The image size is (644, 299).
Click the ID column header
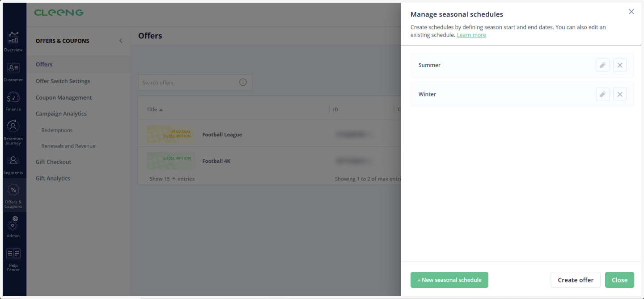(335, 109)
